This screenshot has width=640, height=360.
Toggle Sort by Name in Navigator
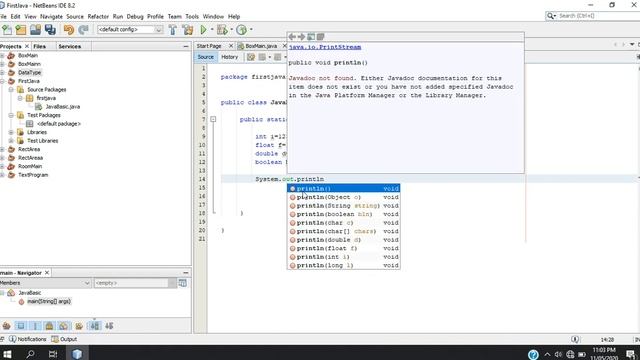[95, 326]
